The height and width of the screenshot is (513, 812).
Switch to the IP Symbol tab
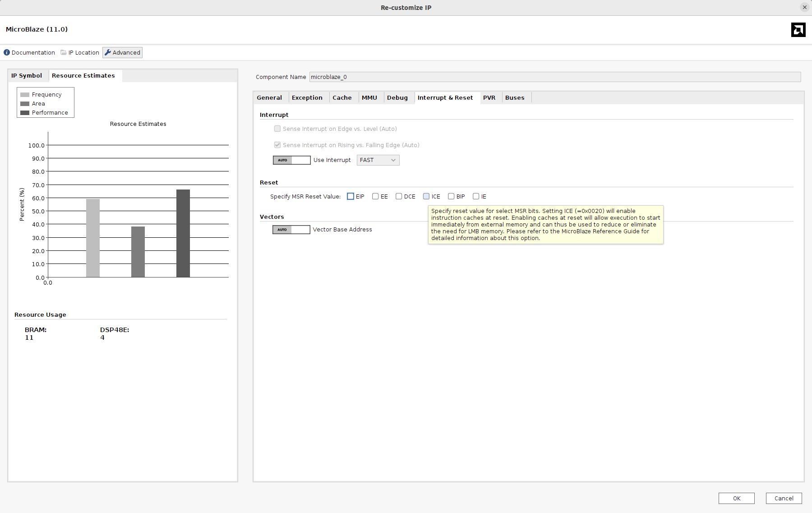click(x=27, y=76)
